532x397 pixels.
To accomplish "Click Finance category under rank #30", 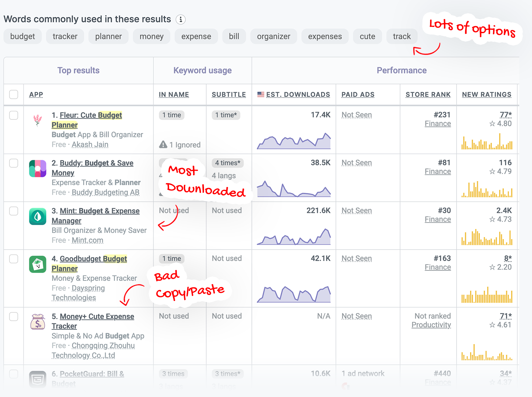I will [x=438, y=219].
